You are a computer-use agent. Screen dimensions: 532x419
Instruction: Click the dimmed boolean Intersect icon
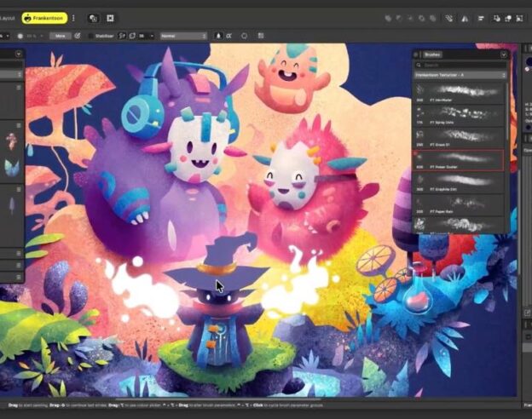pyautogui.click(x=411, y=18)
